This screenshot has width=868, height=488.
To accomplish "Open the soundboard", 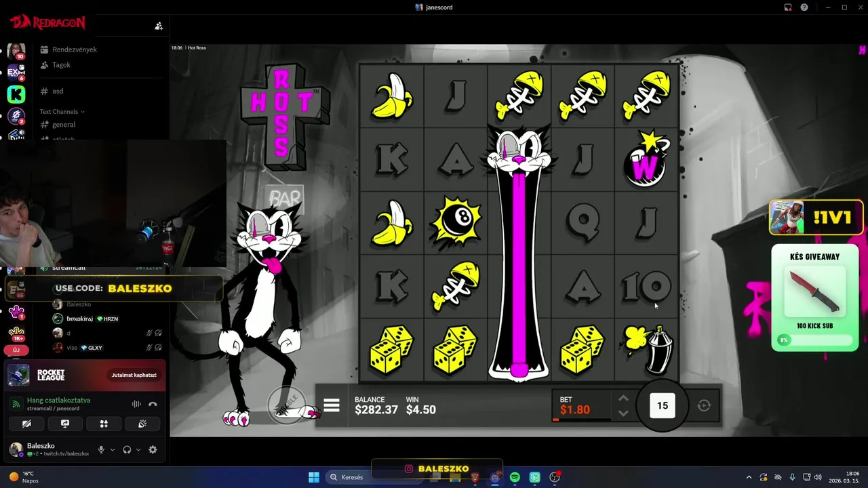I will coord(142,424).
